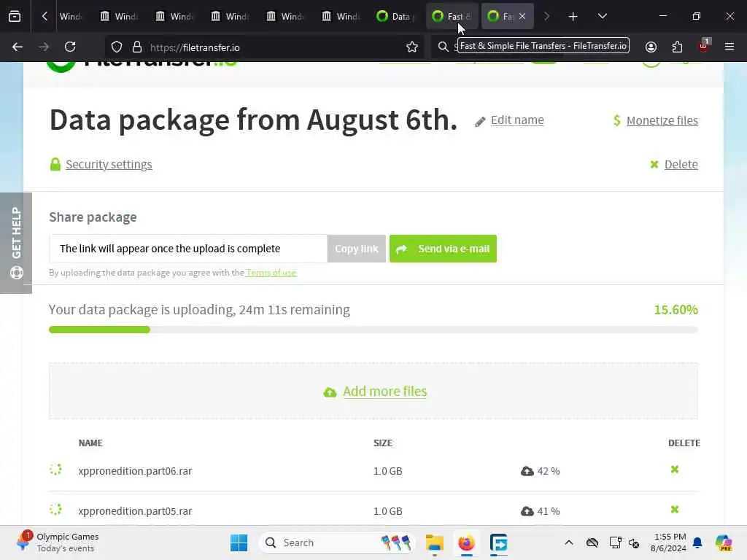Go forward with the forward arrow
Image resolution: width=747 pixels, height=560 pixels.
pyautogui.click(x=44, y=47)
